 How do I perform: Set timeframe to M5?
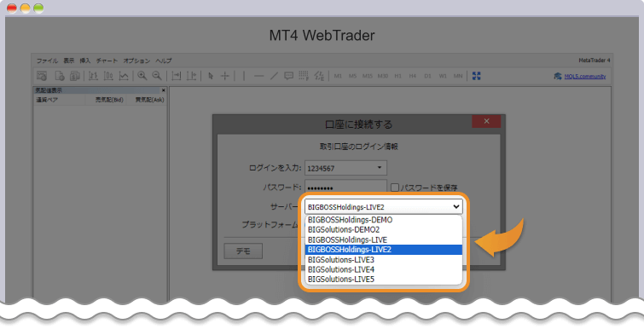point(352,76)
